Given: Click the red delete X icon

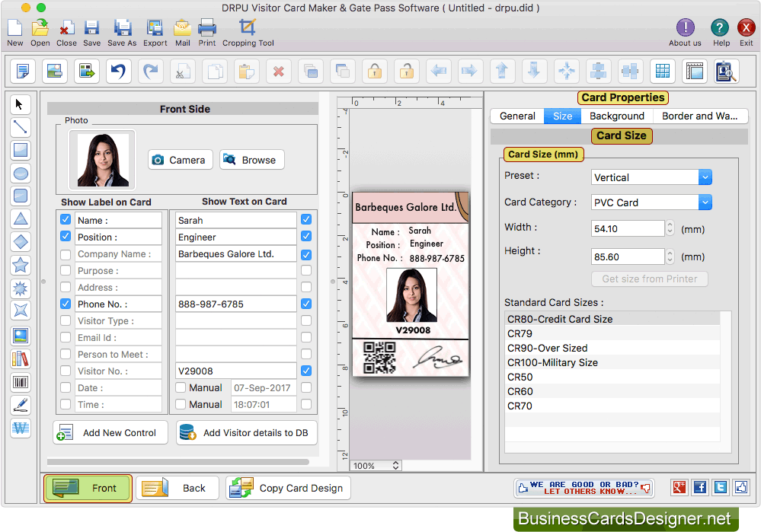Looking at the screenshot, I should pos(279,72).
